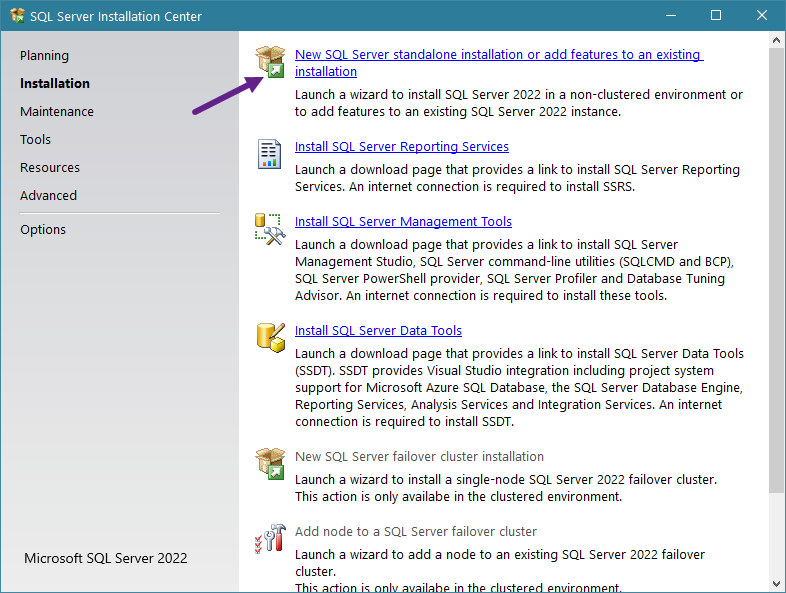Open the Options section
786x593 pixels.
click(43, 230)
